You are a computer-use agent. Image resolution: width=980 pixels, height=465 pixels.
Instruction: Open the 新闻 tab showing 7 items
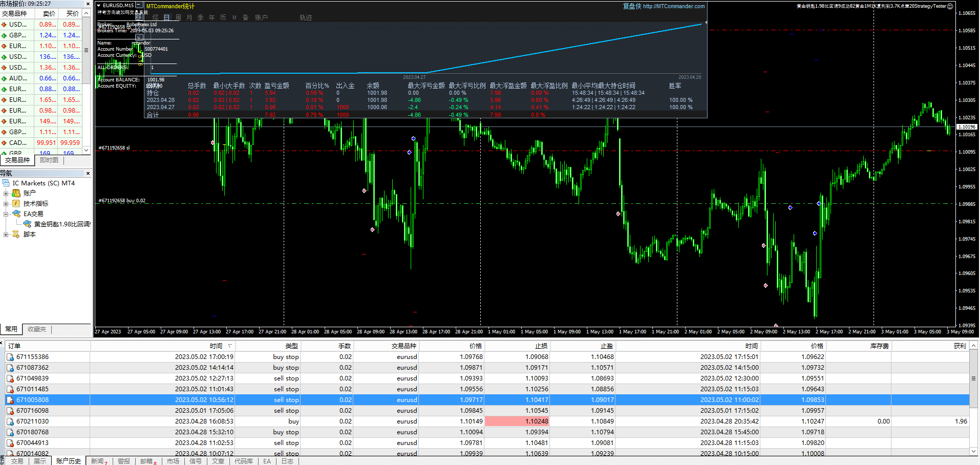97,460
